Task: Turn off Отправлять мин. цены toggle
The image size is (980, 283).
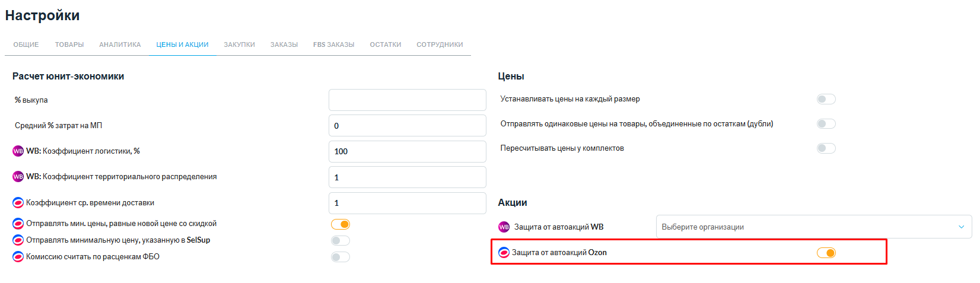Action: click(340, 224)
